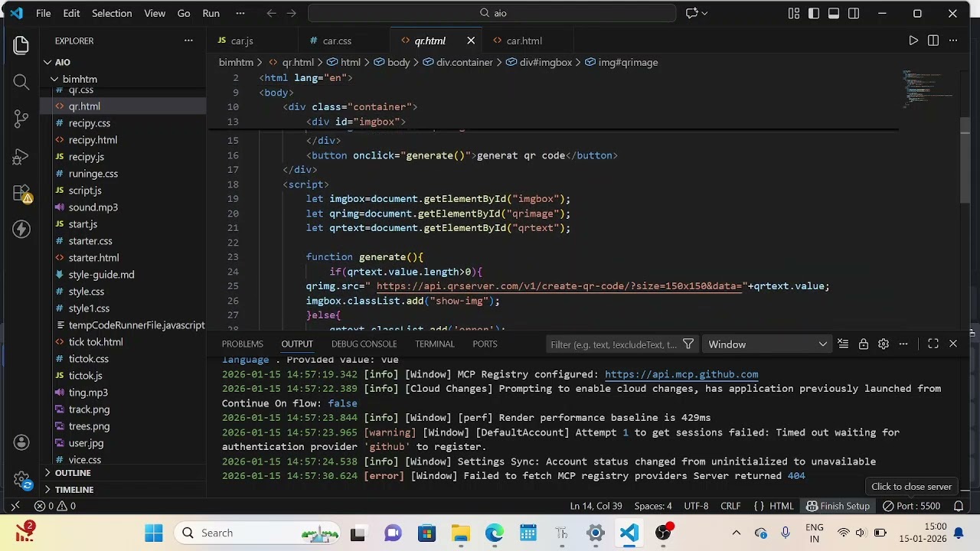Open the Extensions view
980x551 pixels.
21,193
